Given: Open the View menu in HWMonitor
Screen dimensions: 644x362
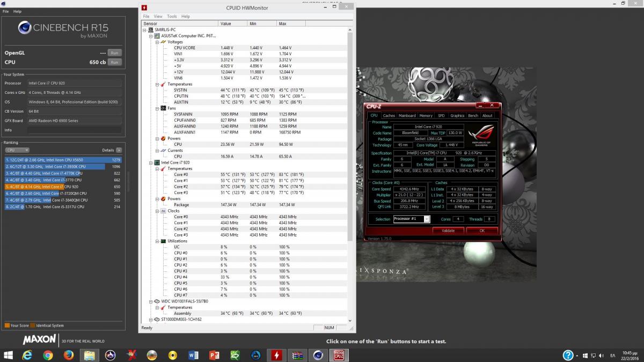Looking at the screenshot, I should click(158, 17).
